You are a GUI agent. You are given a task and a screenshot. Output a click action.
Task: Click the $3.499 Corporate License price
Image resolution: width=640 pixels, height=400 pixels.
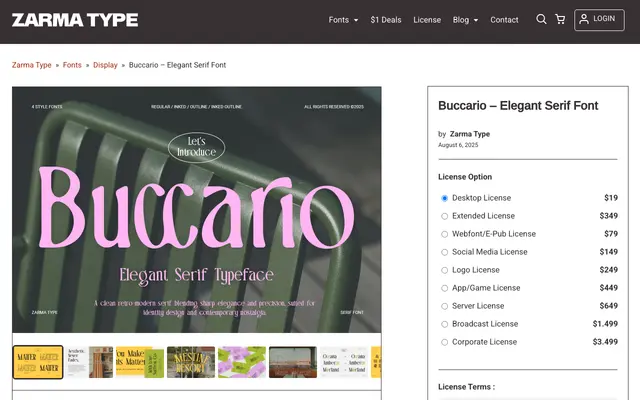605,342
